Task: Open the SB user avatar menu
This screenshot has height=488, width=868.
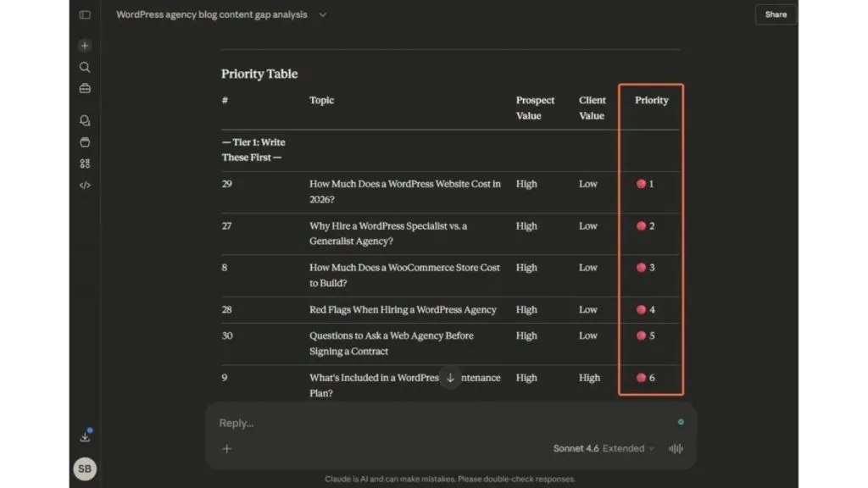Action: pos(85,469)
